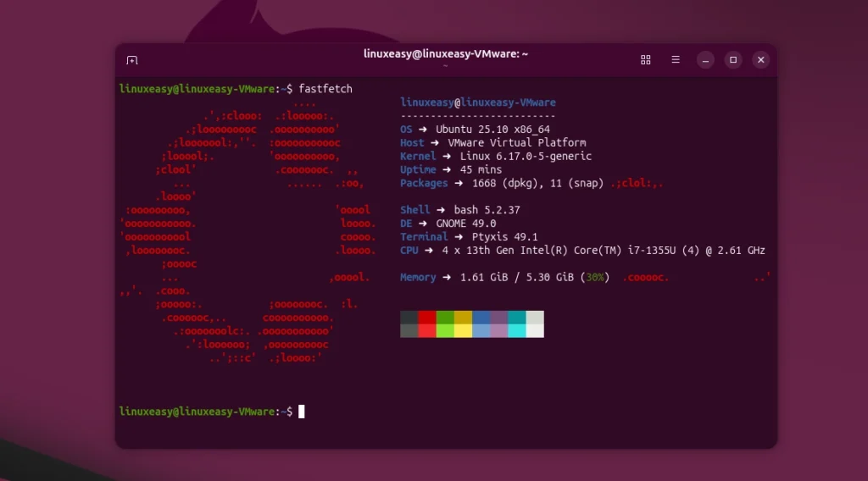Minimize the terminal window

[705, 60]
